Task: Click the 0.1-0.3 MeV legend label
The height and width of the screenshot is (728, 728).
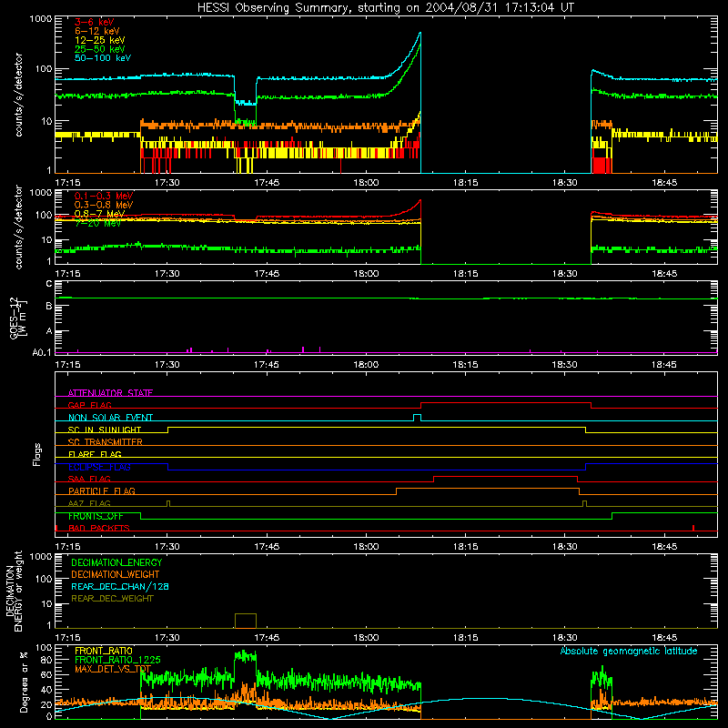Action: pos(104,196)
